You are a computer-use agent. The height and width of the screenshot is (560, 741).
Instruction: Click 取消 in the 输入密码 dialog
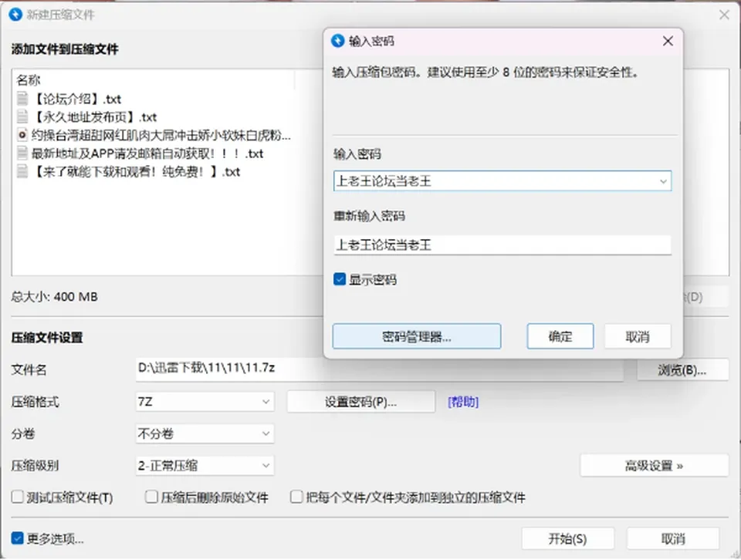coord(638,336)
